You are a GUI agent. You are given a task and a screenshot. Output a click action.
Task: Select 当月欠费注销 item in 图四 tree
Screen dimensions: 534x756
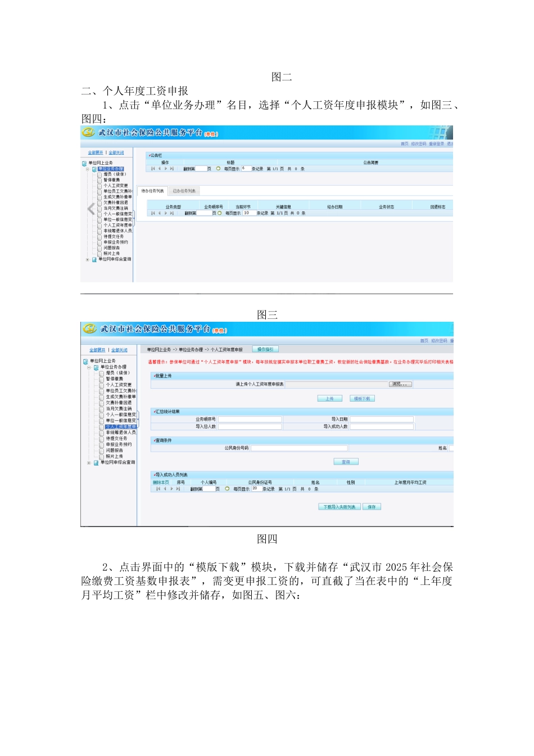click(x=119, y=408)
